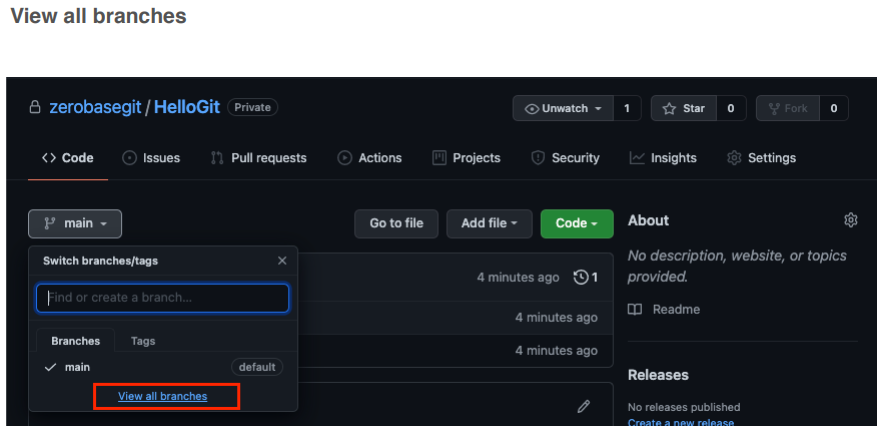The image size is (881, 426).
Task: Open the Readme link in About
Action: pyautogui.click(x=676, y=310)
